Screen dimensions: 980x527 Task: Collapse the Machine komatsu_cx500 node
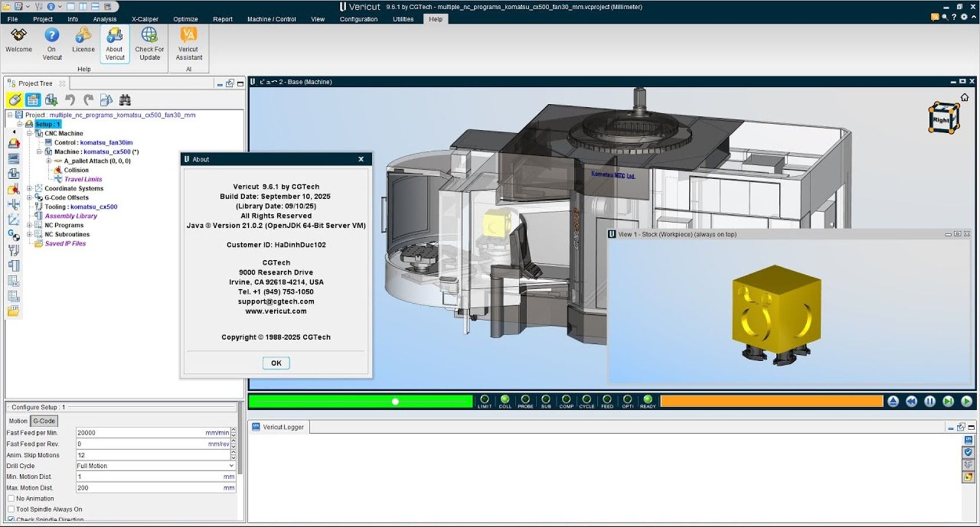click(x=39, y=152)
